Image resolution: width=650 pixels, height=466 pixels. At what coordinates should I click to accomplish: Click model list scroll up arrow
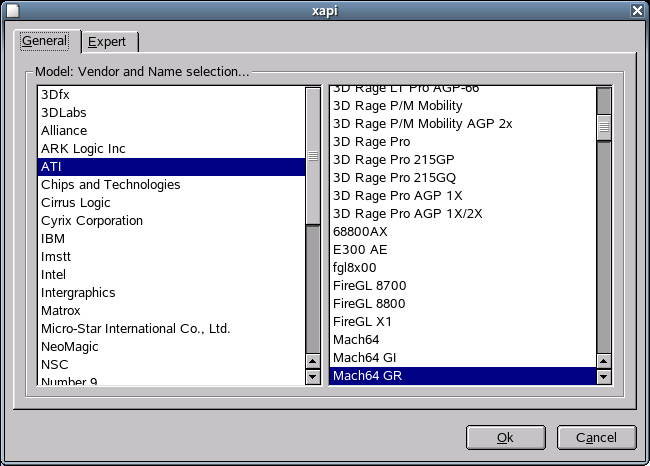click(604, 362)
